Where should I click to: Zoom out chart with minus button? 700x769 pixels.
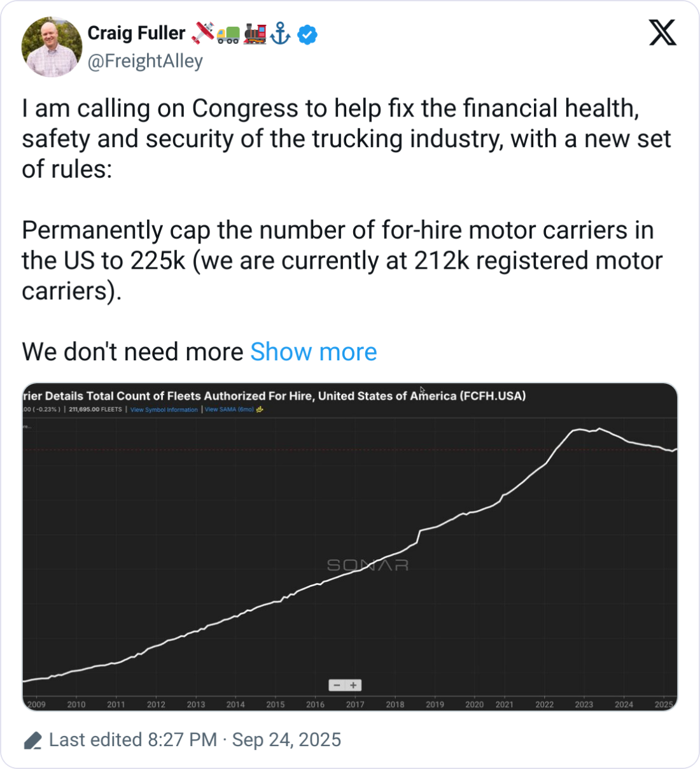pyautogui.click(x=337, y=685)
